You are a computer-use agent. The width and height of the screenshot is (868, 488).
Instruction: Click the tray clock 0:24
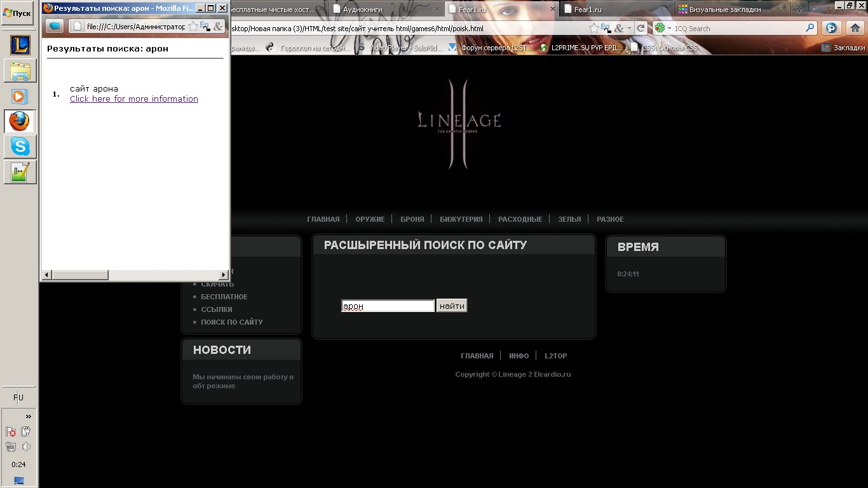tap(18, 464)
